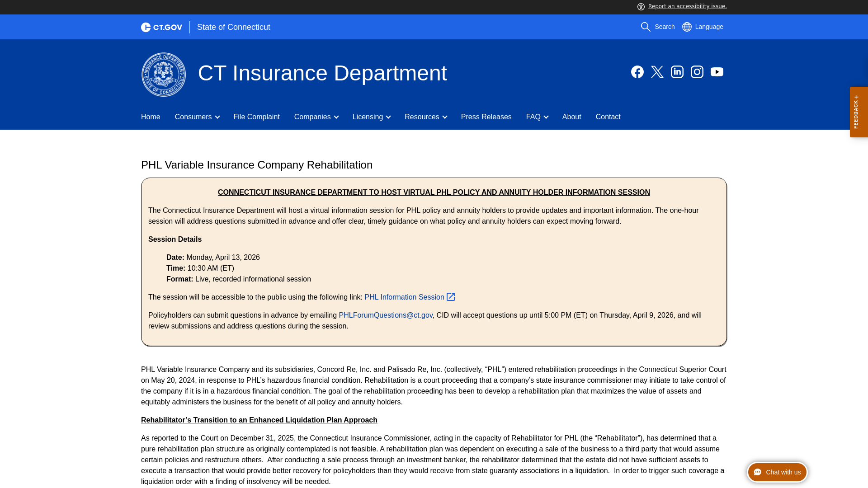
Task: Open the Feedback side tab
Action: (x=859, y=112)
